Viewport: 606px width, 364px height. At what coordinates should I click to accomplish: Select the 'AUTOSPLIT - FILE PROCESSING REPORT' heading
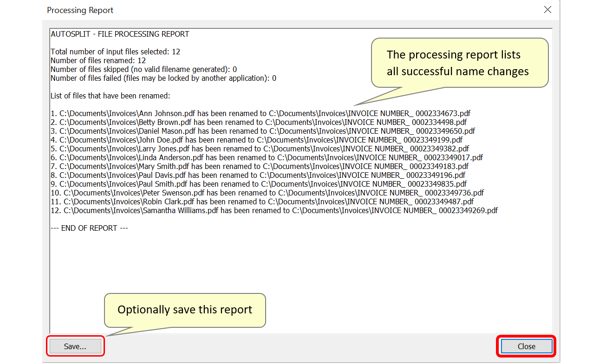click(120, 34)
